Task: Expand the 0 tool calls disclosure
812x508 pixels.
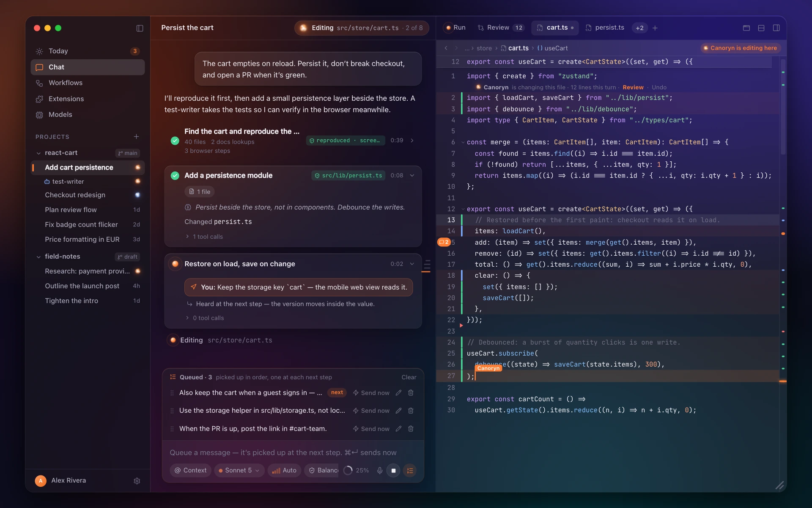Action: click(x=205, y=318)
